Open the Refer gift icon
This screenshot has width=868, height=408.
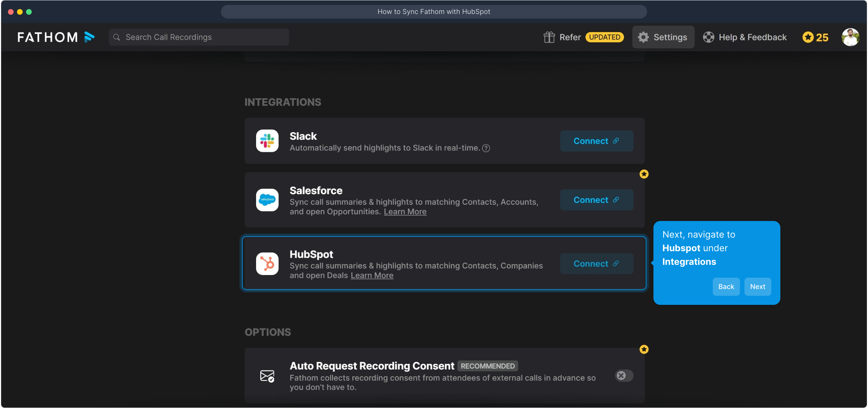tap(549, 37)
